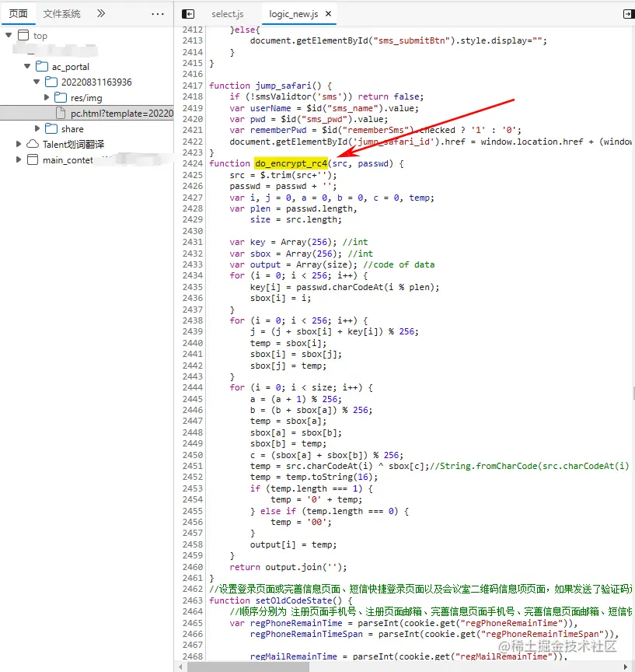
Task: Expand the Talent划词翻译 node
Action: [19, 144]
